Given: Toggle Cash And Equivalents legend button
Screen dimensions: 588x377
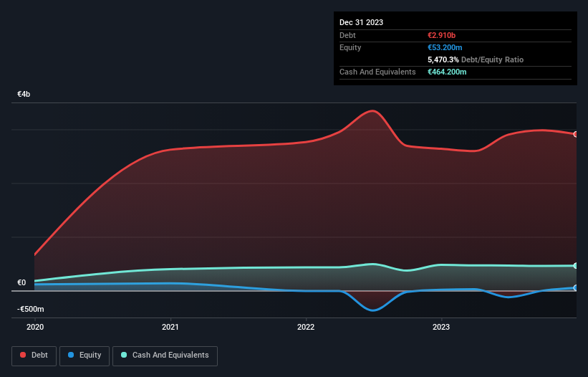Looking at the screenshot, I should pyautogui.click(x=165, y=355).
